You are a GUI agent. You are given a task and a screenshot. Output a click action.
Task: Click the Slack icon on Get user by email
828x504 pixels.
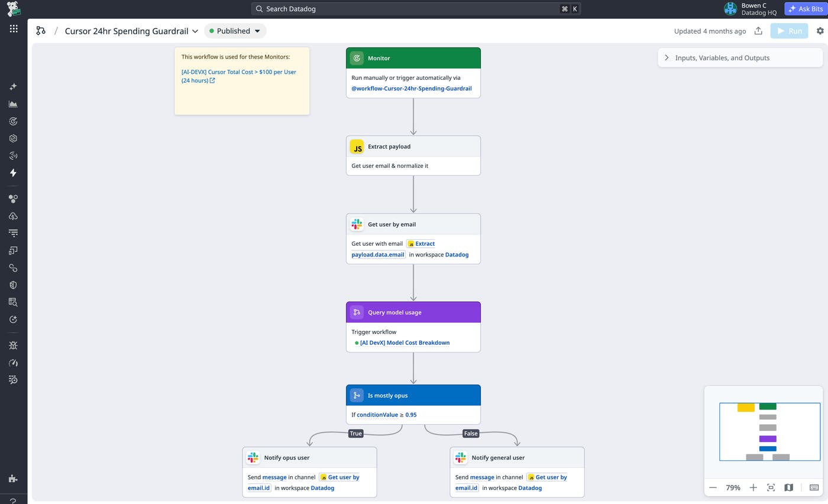(x=357, y=224)
